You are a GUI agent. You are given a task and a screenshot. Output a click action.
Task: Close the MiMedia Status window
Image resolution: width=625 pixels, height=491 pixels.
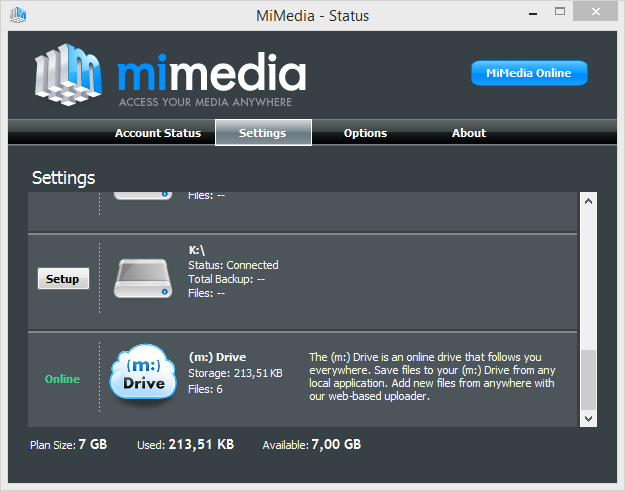[596, 12]
